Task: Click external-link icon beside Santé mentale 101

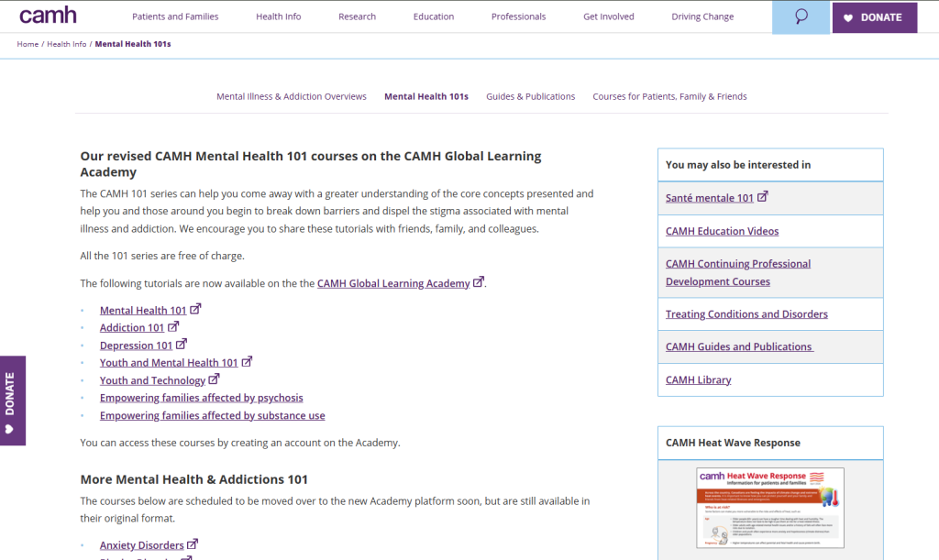Action: (x=762, y=196)
